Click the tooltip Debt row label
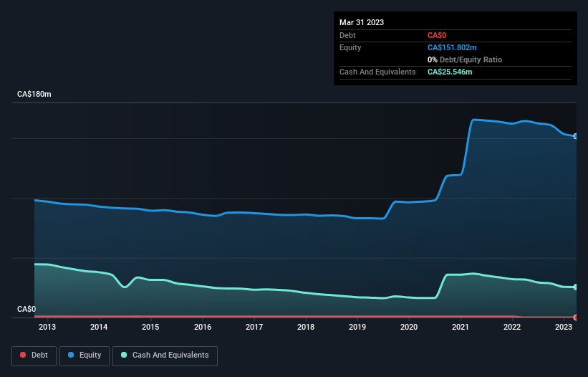 (347, 35)
